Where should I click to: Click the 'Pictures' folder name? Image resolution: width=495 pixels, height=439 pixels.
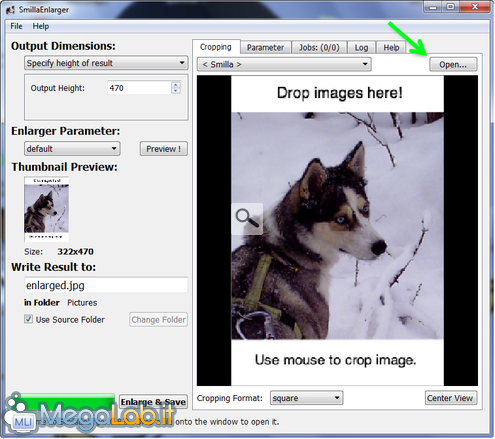click(82, 303)
